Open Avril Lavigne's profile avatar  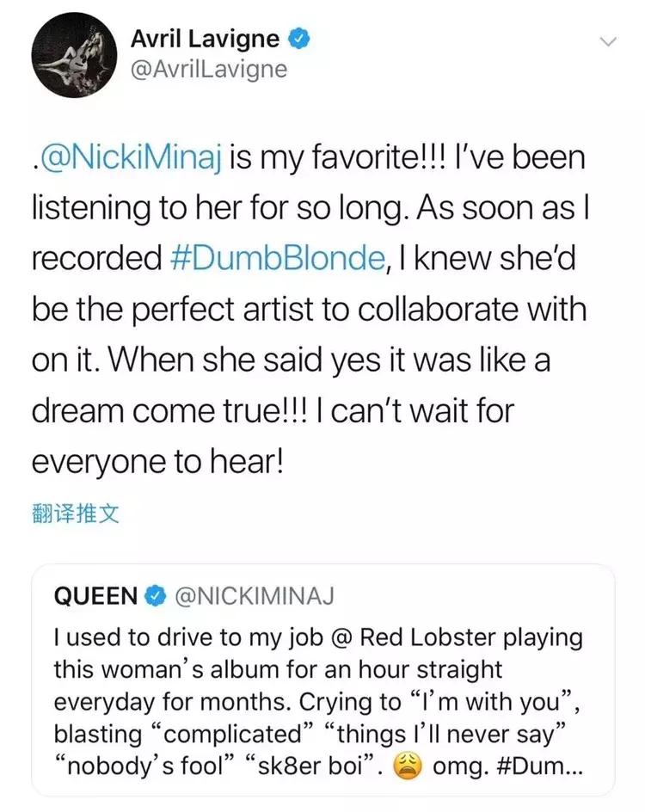tap(71, 54)
